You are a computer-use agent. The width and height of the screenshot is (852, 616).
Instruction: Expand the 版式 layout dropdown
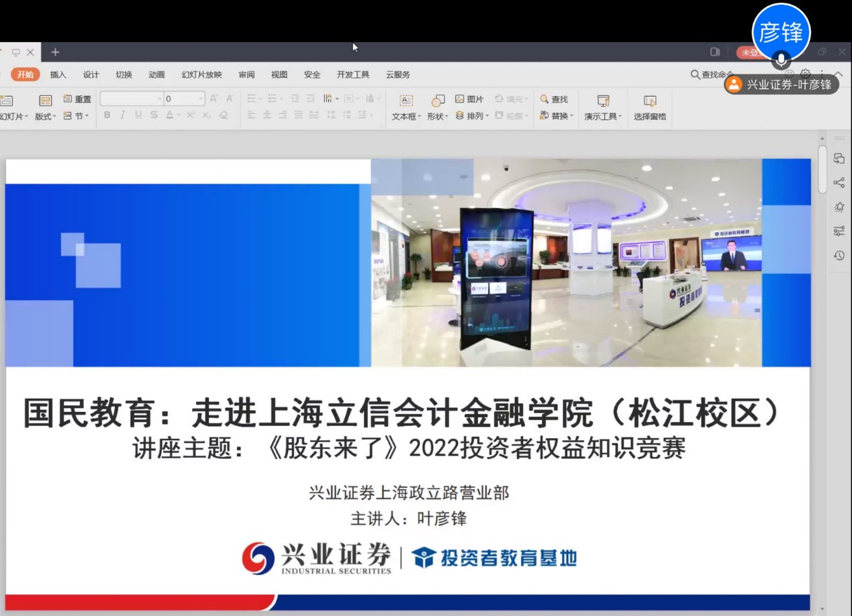46,108
